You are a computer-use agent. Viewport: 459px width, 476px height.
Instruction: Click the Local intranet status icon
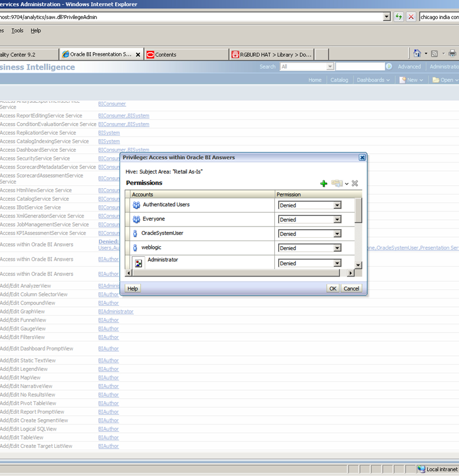421,469
